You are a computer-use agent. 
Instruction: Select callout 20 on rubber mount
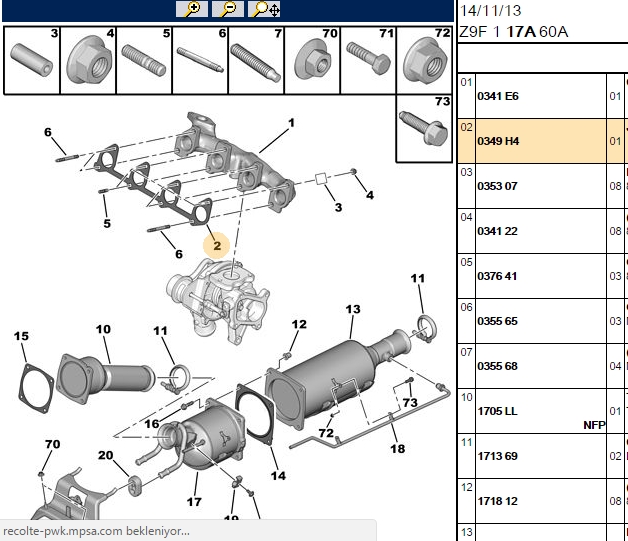click(106, 455)
